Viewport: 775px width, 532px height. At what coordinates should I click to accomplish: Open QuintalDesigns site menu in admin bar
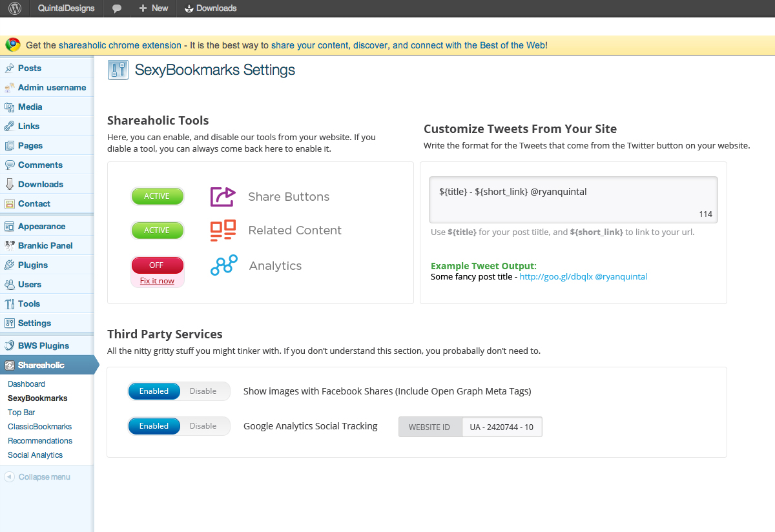click(x=66, y=8)
